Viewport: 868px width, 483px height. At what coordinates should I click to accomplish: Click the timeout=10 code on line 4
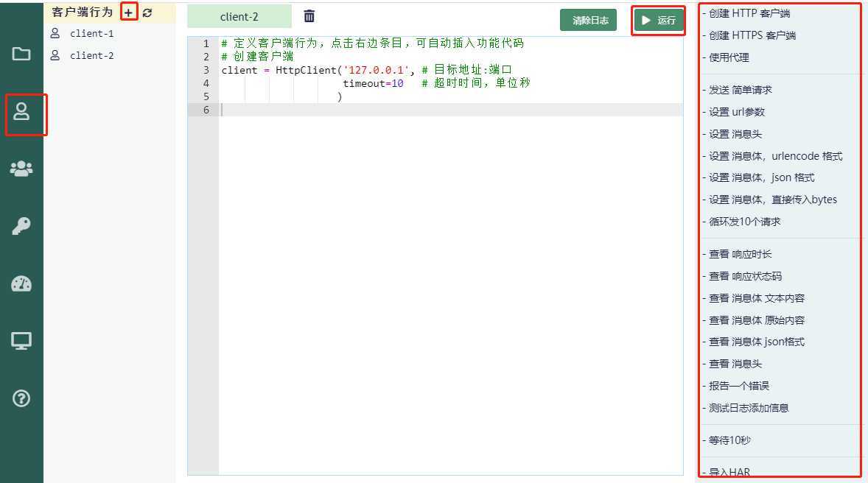point(373,83)
